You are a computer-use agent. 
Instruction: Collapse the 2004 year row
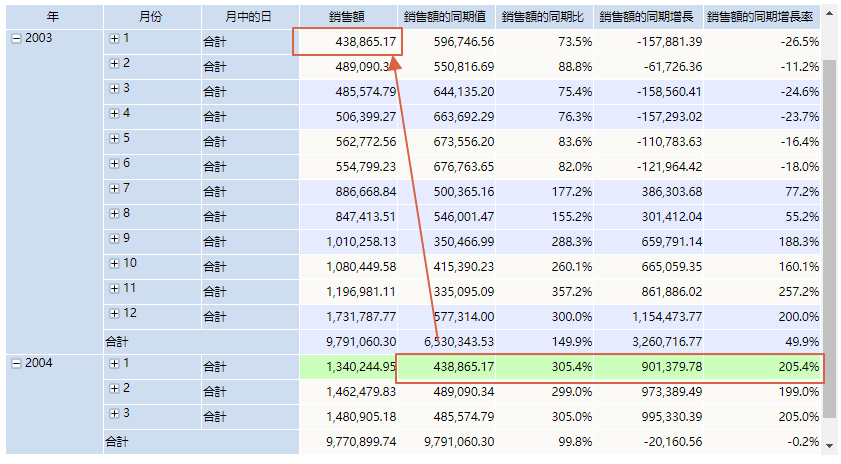pos(15,363)
